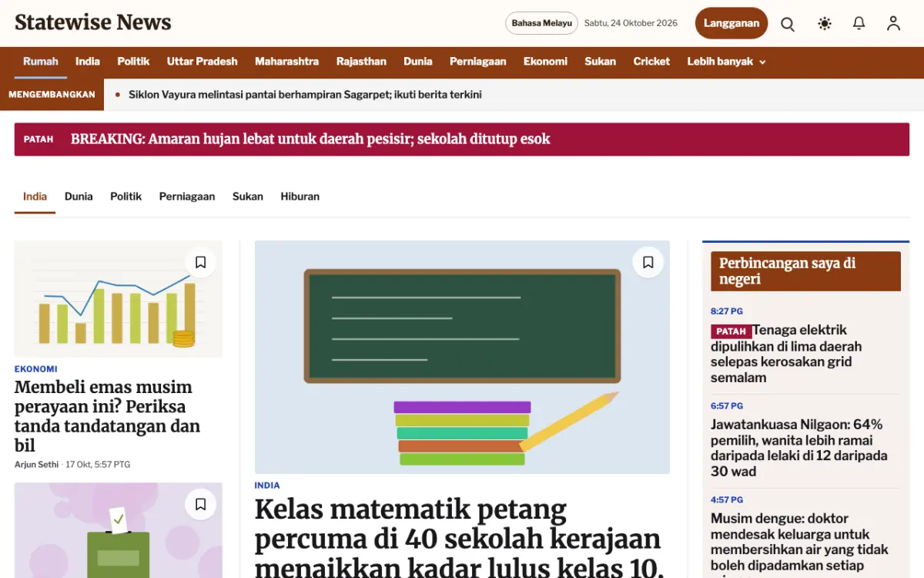
Task: Go to Statewise News home logo
Action: pos(93,22)
